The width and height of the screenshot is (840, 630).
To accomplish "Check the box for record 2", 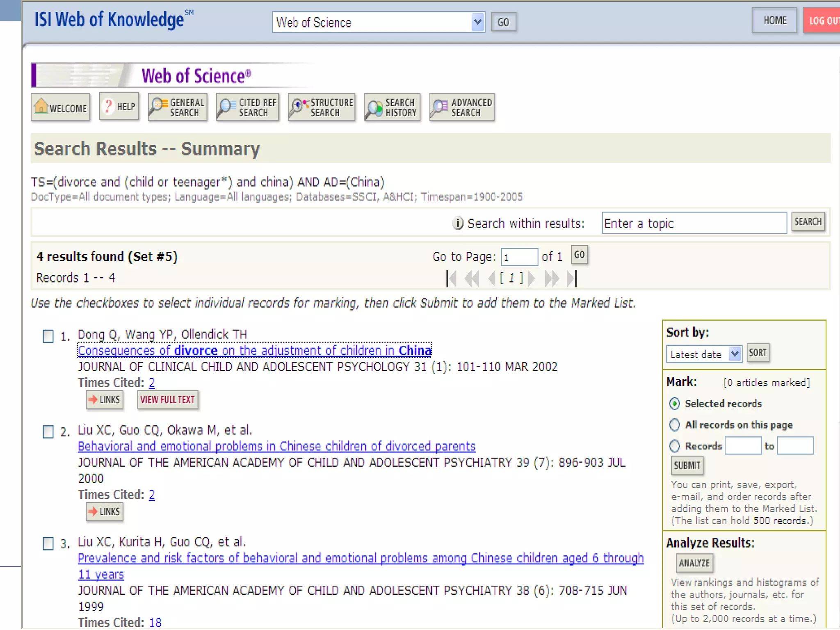I will tap(48, 432).
